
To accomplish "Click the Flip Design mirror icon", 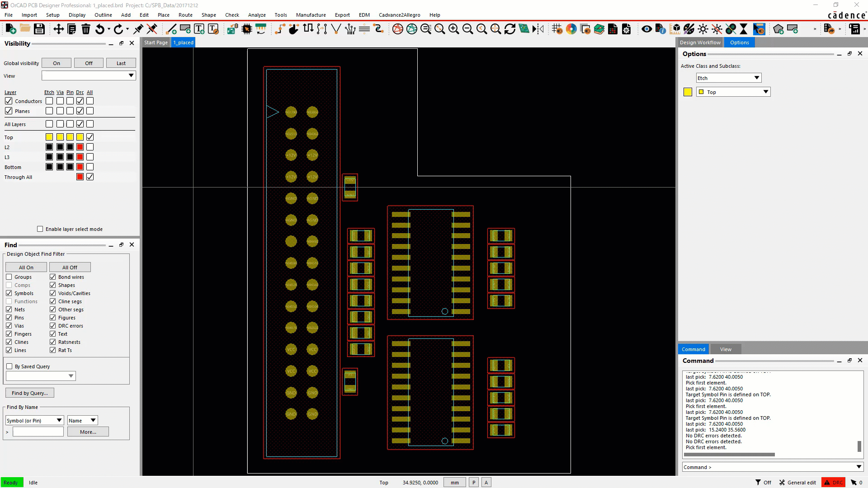I will (x=538, y=29).
